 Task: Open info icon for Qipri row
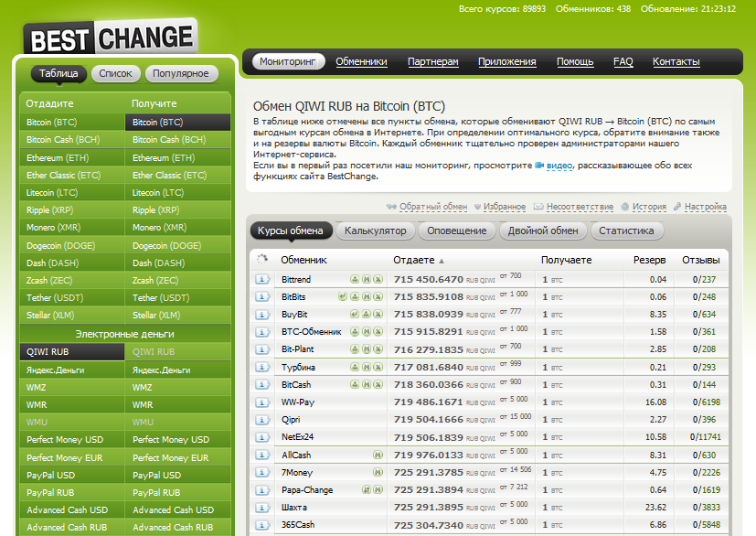coord(262,420)
